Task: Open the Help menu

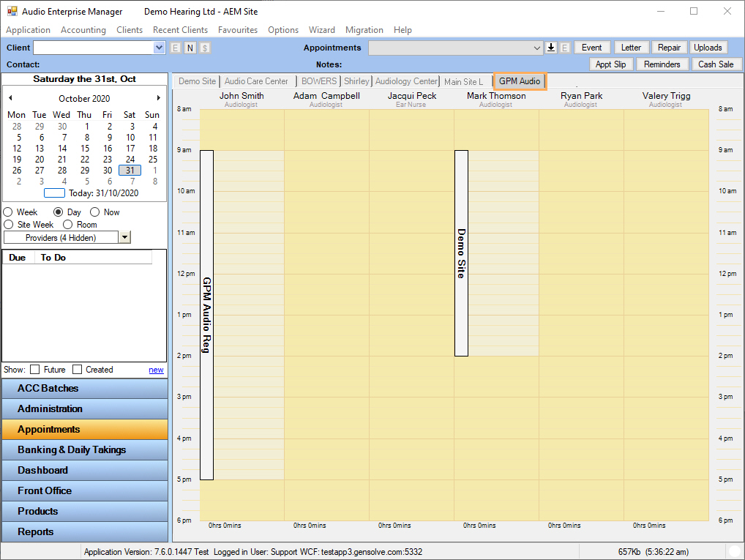Action: coord(403,30)
